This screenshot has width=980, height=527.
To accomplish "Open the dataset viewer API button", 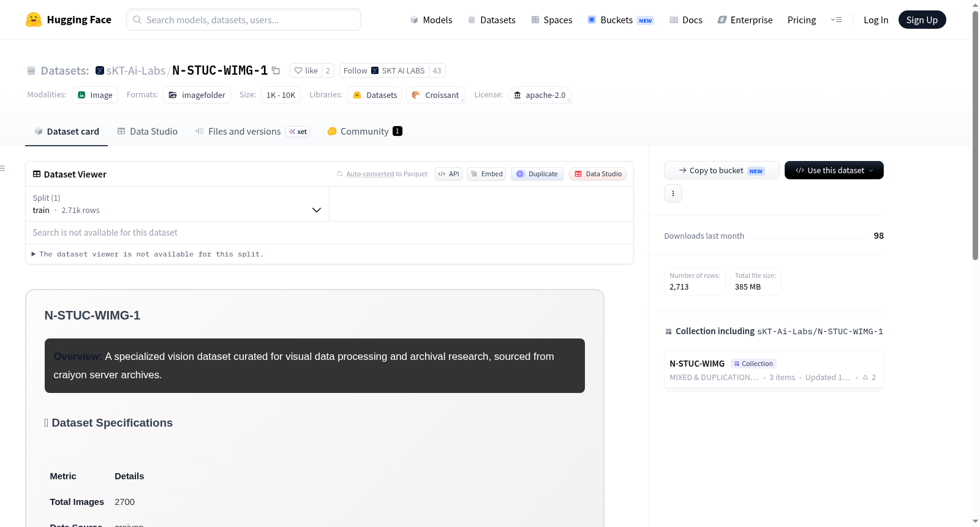I will coord(448,174).
